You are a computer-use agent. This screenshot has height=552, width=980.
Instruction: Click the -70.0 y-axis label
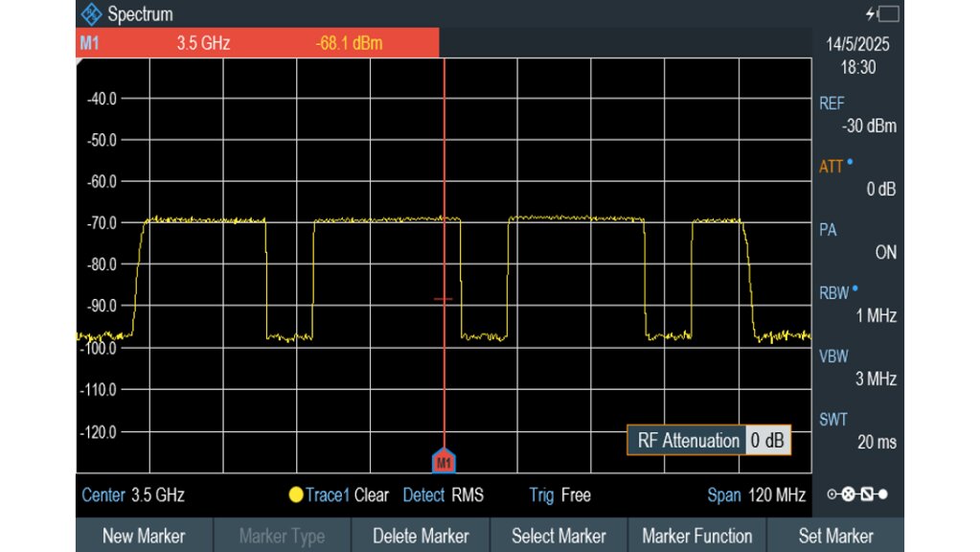coord(102,223)
